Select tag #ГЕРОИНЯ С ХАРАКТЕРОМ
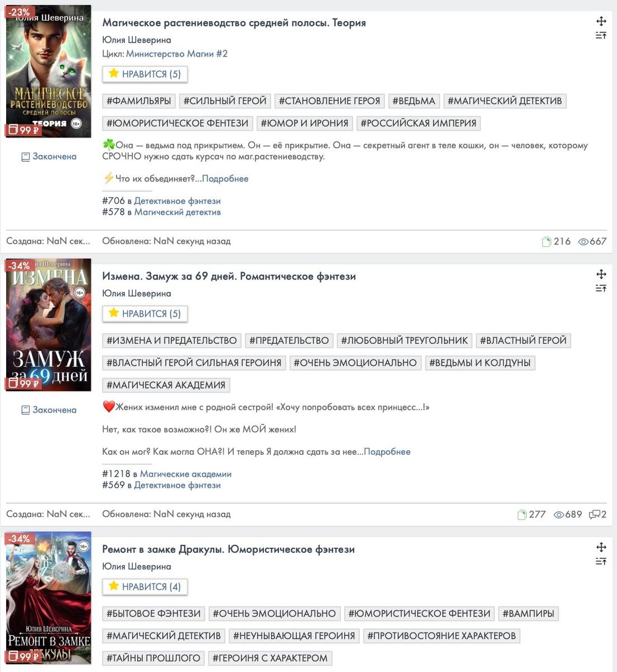 tap(270, 658)
